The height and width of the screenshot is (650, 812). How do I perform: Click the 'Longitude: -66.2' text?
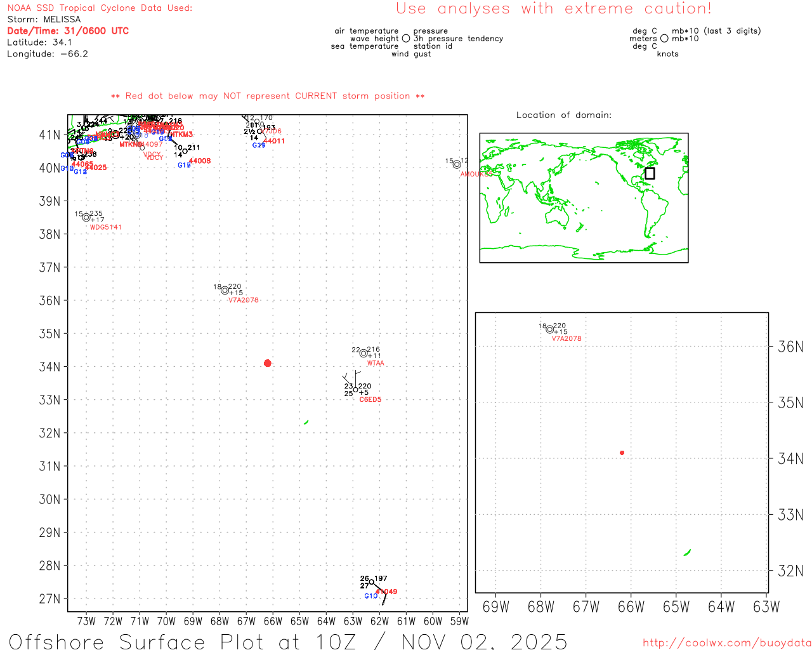click(x=48, y=54)
